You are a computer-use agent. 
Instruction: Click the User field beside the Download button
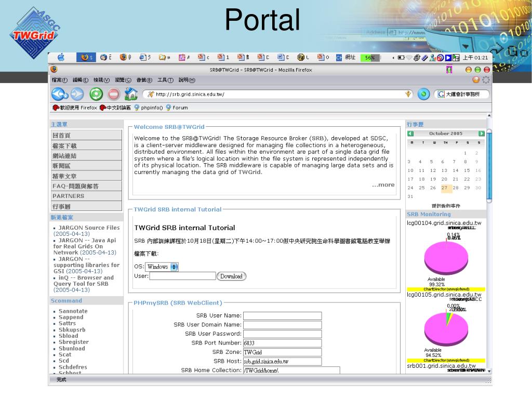point(182,276)
